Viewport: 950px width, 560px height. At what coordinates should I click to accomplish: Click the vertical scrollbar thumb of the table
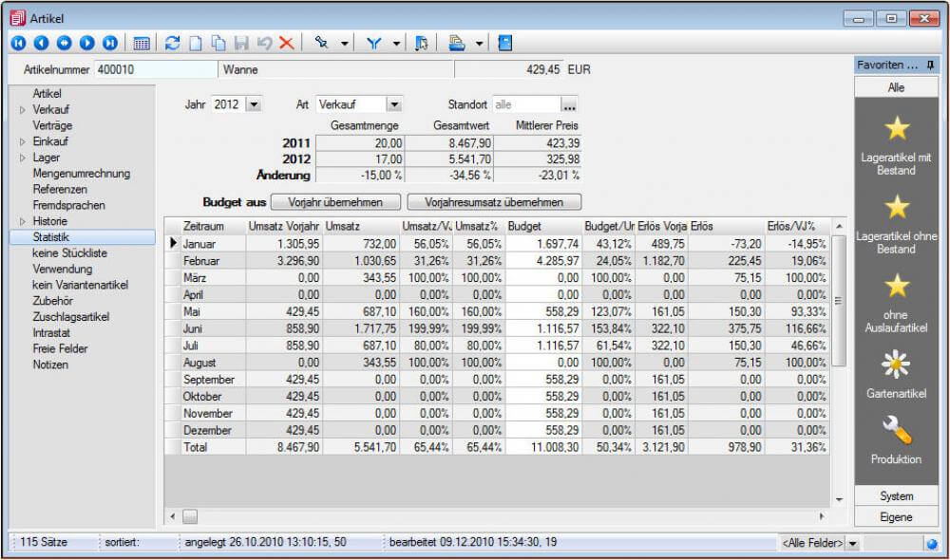[x=839, y=301]
